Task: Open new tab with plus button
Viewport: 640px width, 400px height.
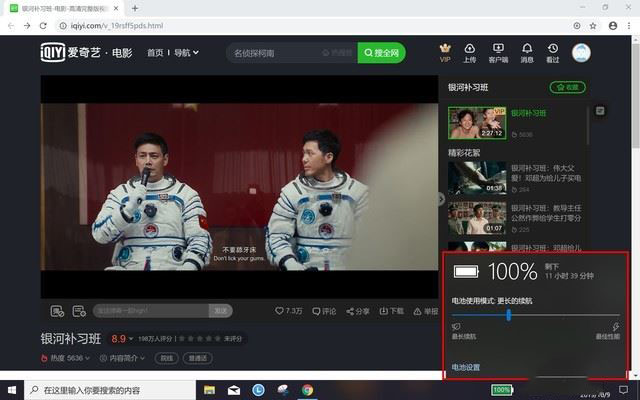Action: [x=135, y=8]
